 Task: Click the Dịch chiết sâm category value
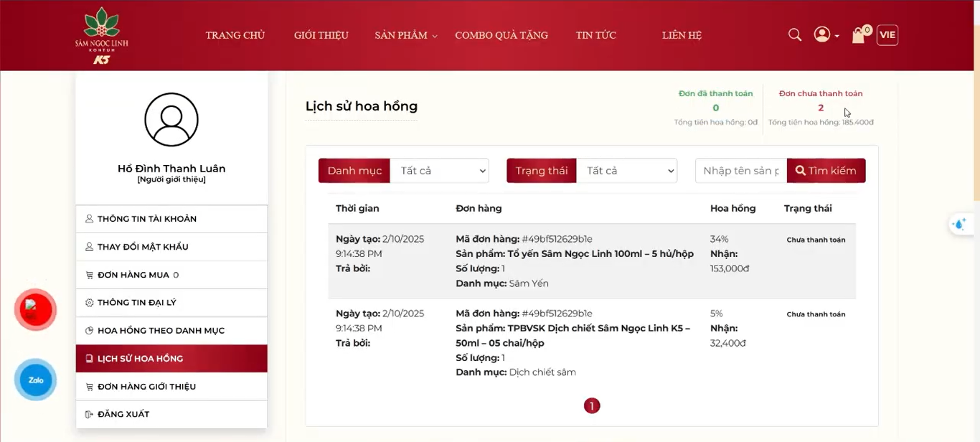[542, 372]
